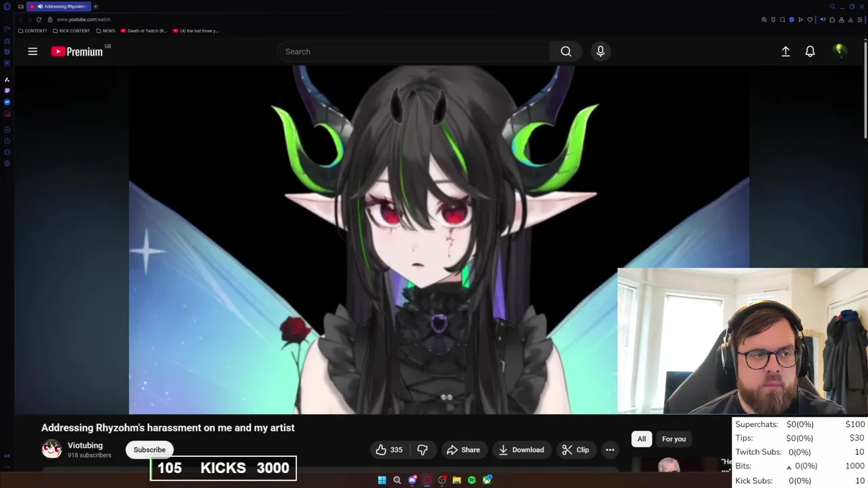Open the white A icon in sidebar
The image size is (868, 488).
coord(7,79)
